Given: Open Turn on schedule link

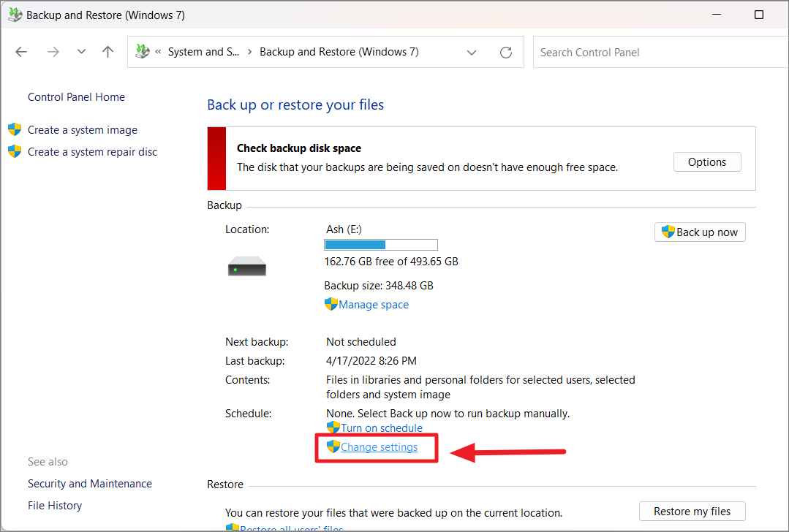Looking at the screenshot, I should click(x=382, y=428).
